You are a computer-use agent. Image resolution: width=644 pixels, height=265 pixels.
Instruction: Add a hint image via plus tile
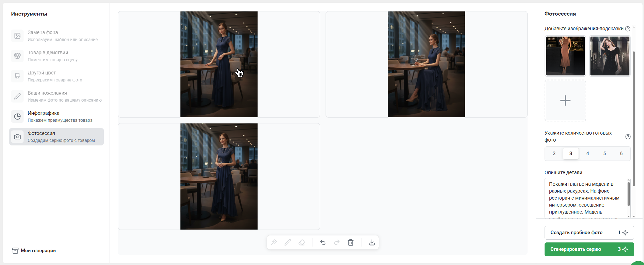tap(565, 101)
